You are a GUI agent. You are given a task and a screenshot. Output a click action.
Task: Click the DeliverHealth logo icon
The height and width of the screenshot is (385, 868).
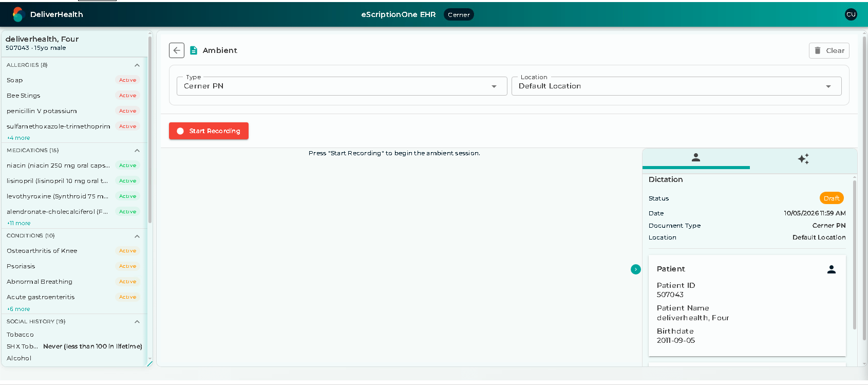click(18, 14)
